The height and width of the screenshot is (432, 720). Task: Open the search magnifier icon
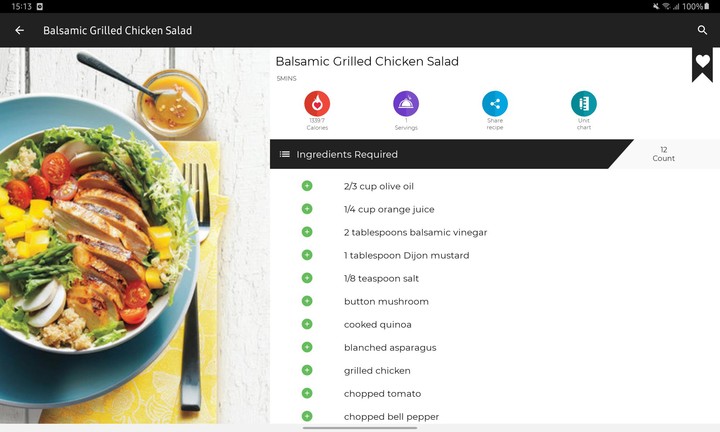pyautogui.click(x=702, y=31)
